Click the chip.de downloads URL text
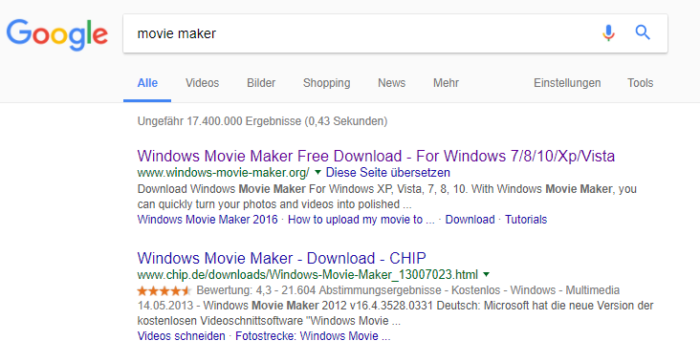 tap(308, 275)
